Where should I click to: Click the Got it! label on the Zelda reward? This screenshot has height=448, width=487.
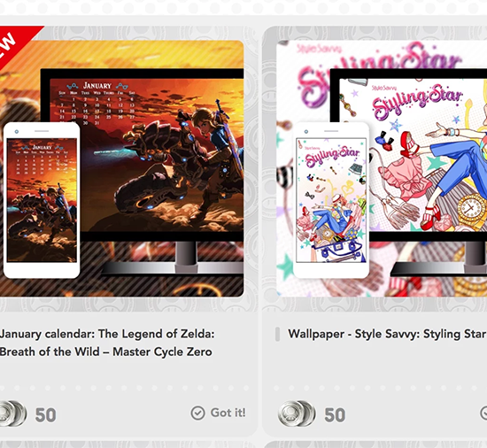click(x=228, y=413)
